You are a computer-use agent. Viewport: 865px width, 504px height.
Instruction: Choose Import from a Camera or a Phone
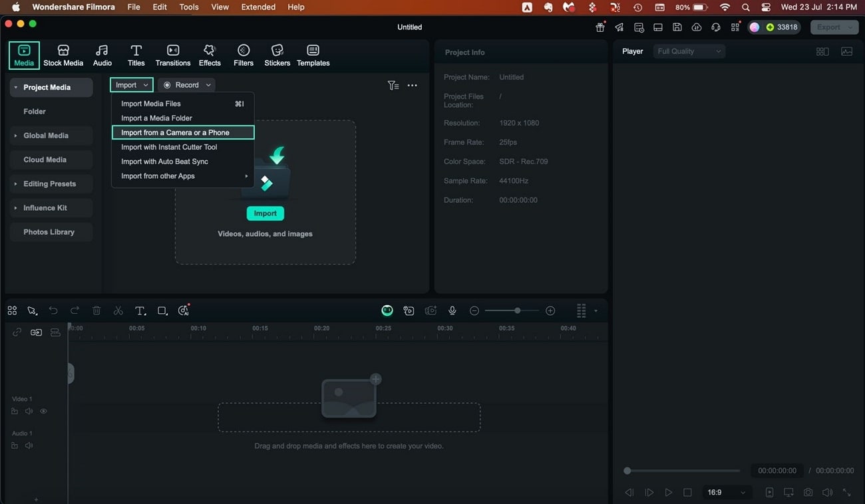pos(183,132)
